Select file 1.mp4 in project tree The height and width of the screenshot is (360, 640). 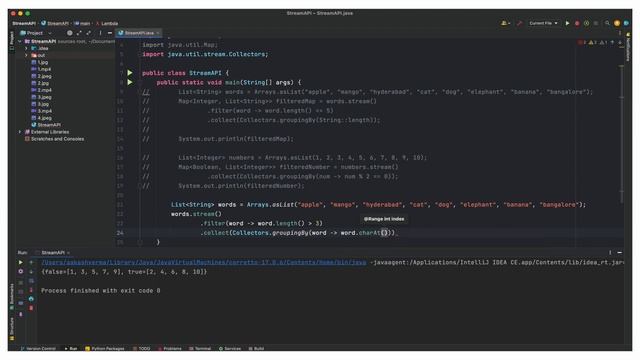coord(41,69)
